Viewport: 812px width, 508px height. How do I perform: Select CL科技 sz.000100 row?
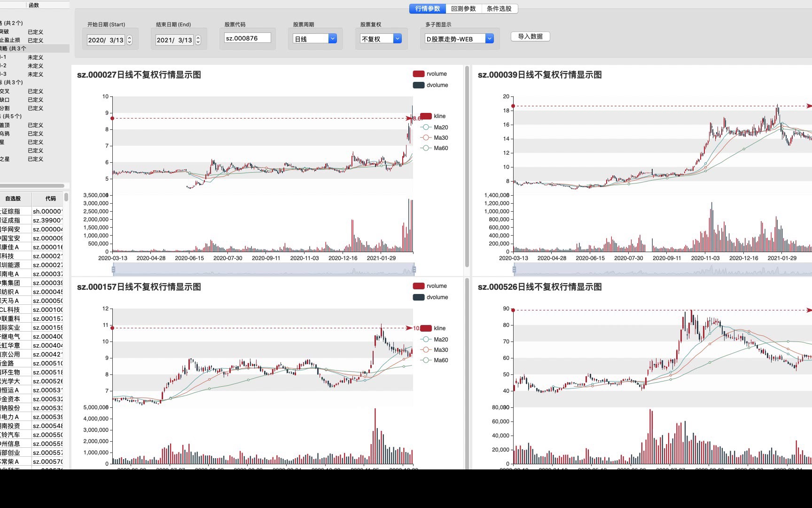coord(31,310)
